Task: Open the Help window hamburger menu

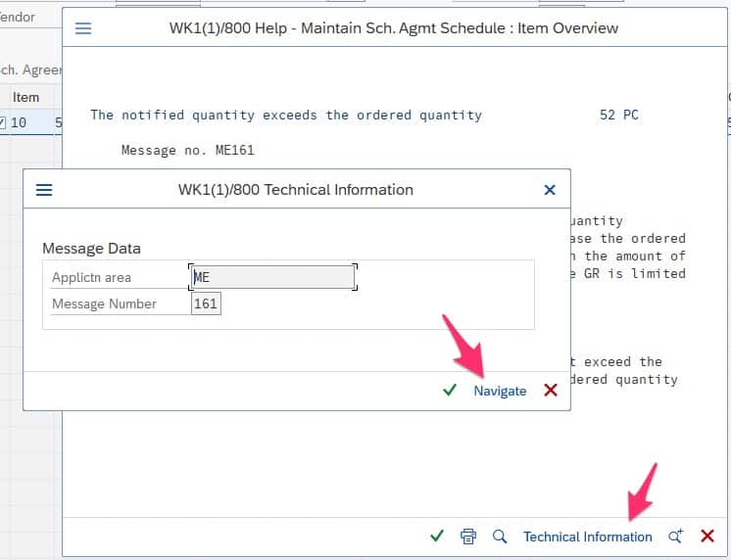Action: click(83, 28)
